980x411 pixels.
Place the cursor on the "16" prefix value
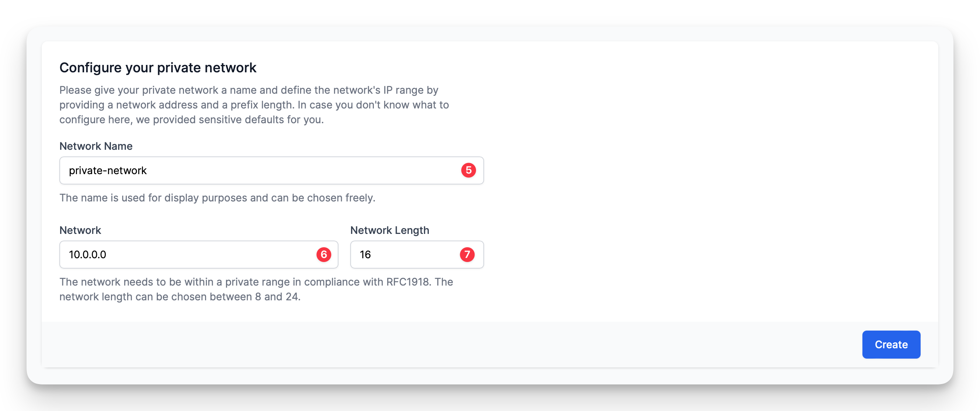coord(365,255)
